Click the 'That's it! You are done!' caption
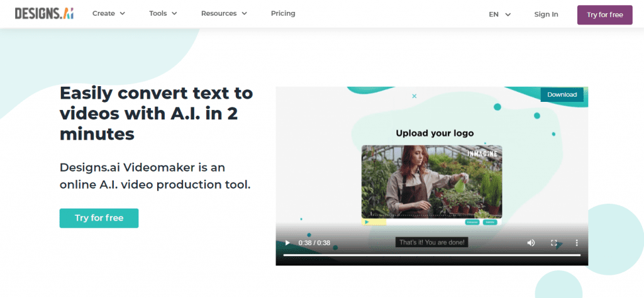 tap(431, 242)
